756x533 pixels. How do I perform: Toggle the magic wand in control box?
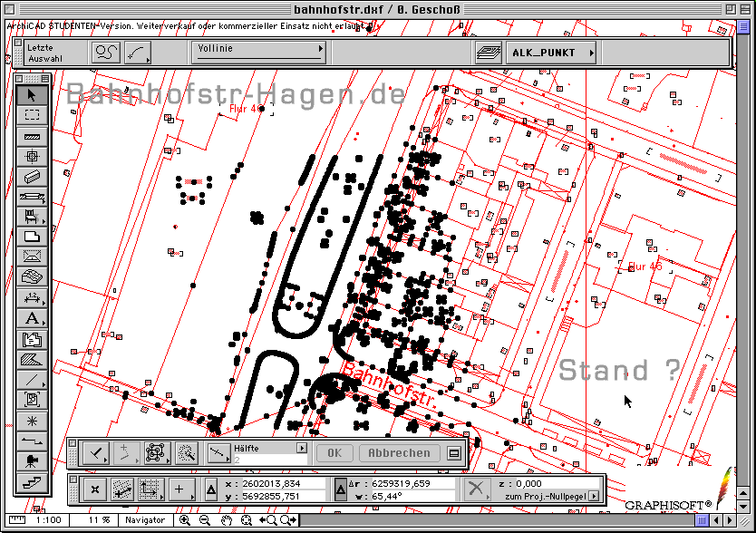[x=186, y=452]
